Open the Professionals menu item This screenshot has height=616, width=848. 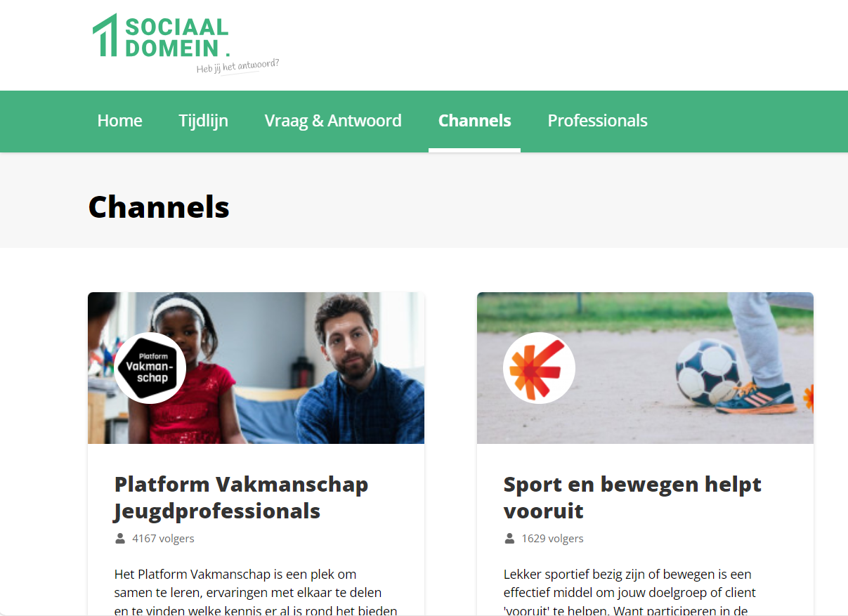597,121
